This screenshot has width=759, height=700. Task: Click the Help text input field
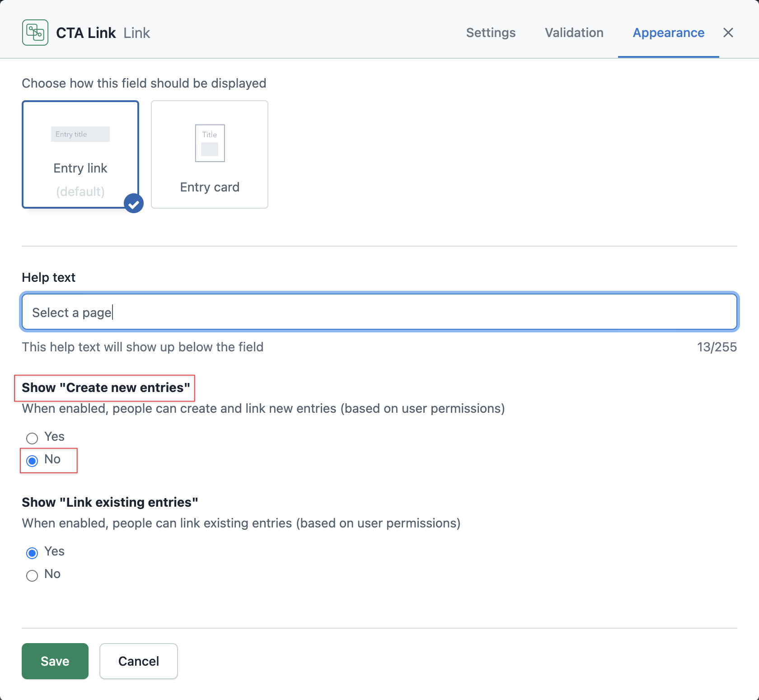379,312
